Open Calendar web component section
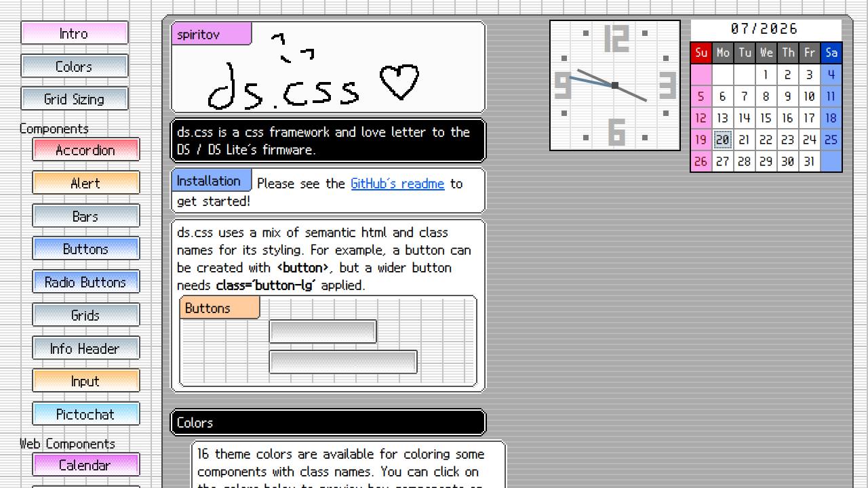Viewport: 868px width, 488px height. 86,465
